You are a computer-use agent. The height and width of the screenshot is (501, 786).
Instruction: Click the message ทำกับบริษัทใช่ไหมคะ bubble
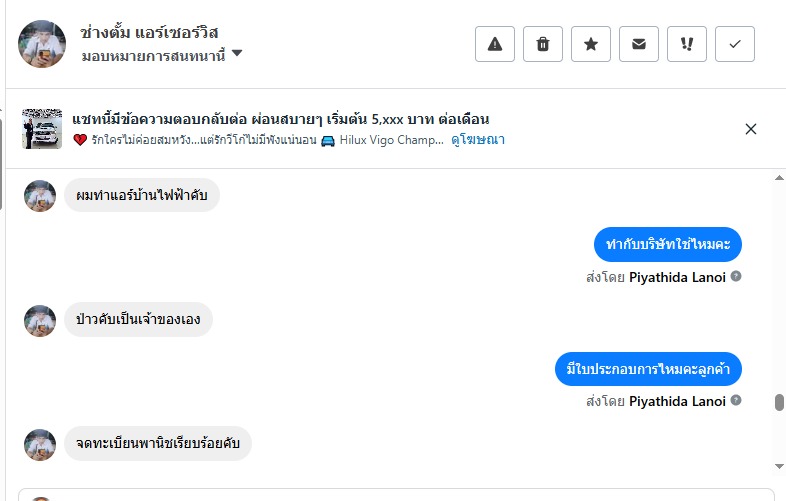click(x=667, y=245)
